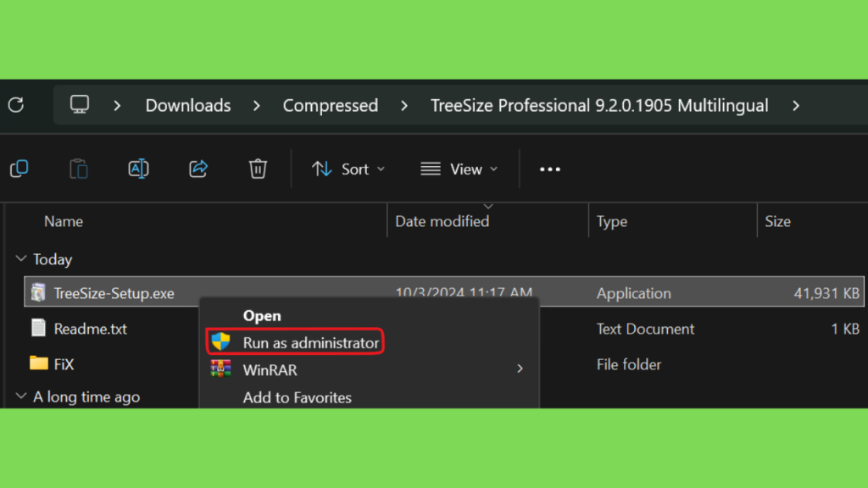
Task: Click the Paste icon in toolbar
Action: pos(79,169)
